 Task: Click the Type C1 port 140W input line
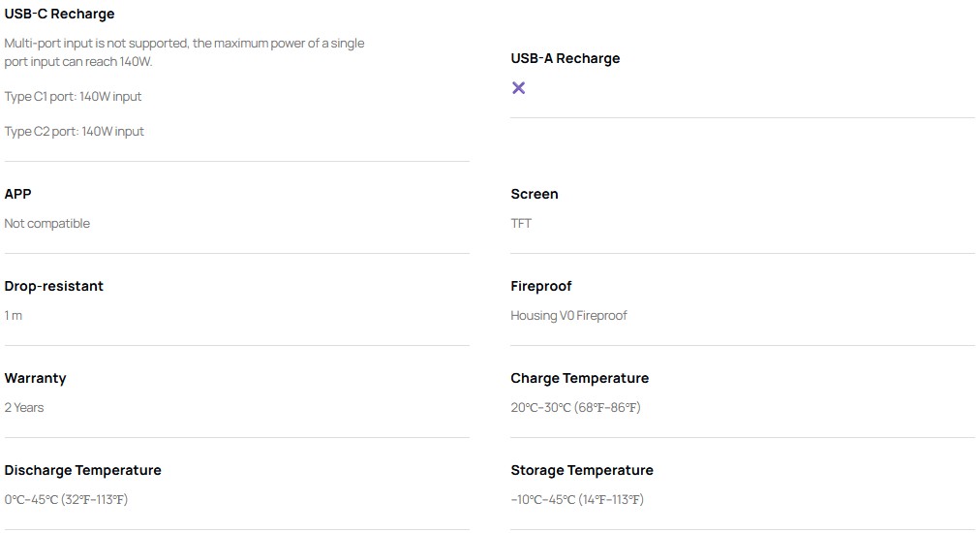74,96
